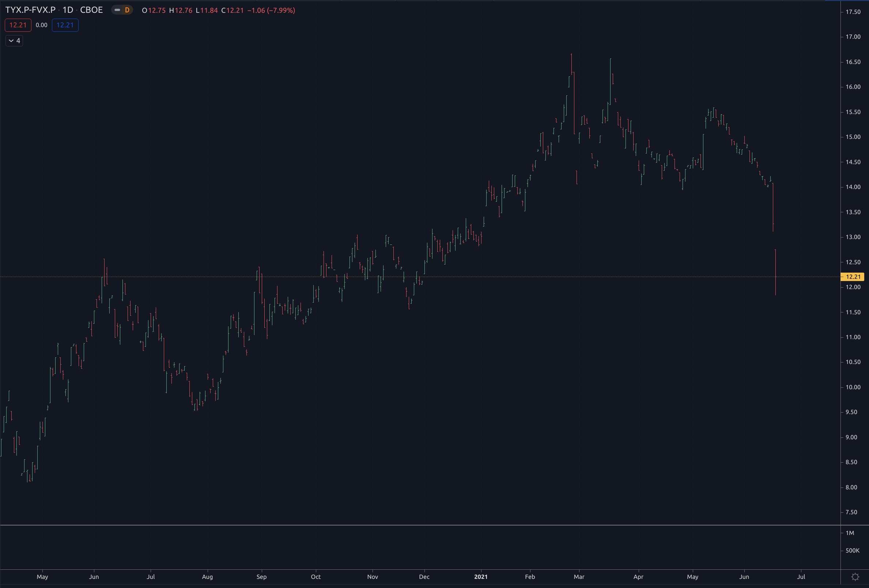Click the 11.00 price axis label
Screen dimensions: 869x588
[853, 337]
